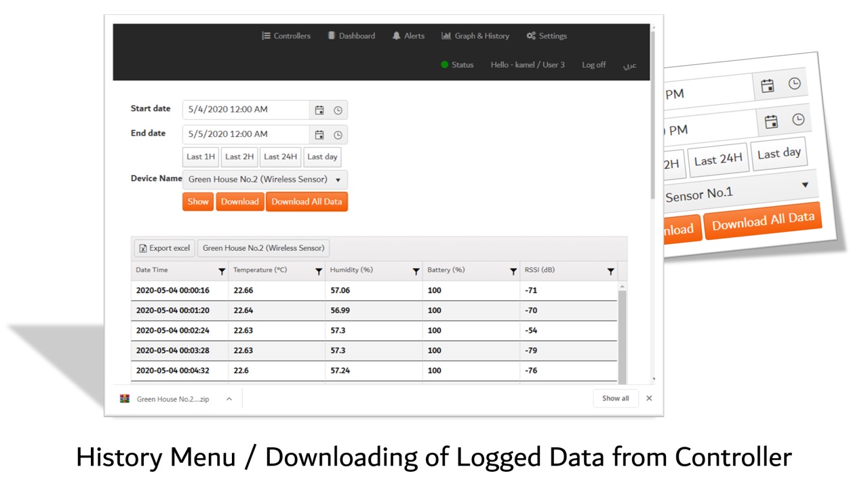Export table using Export excel button

point(165,248)
